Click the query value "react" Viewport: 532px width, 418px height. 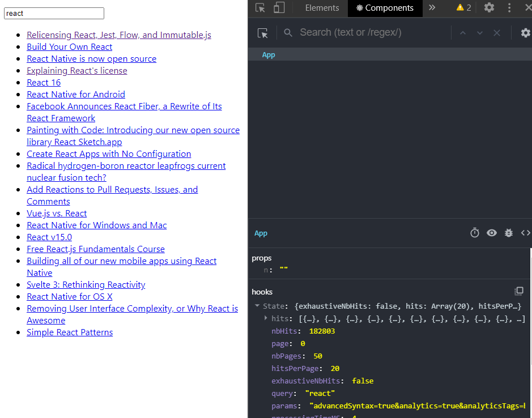coord(320,393)
